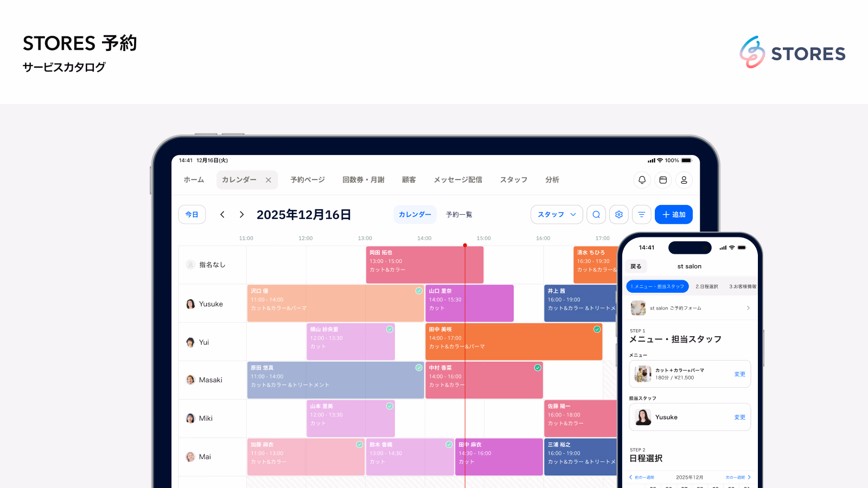Expand st salon ご予約フォーム chevron

point(748,307)
